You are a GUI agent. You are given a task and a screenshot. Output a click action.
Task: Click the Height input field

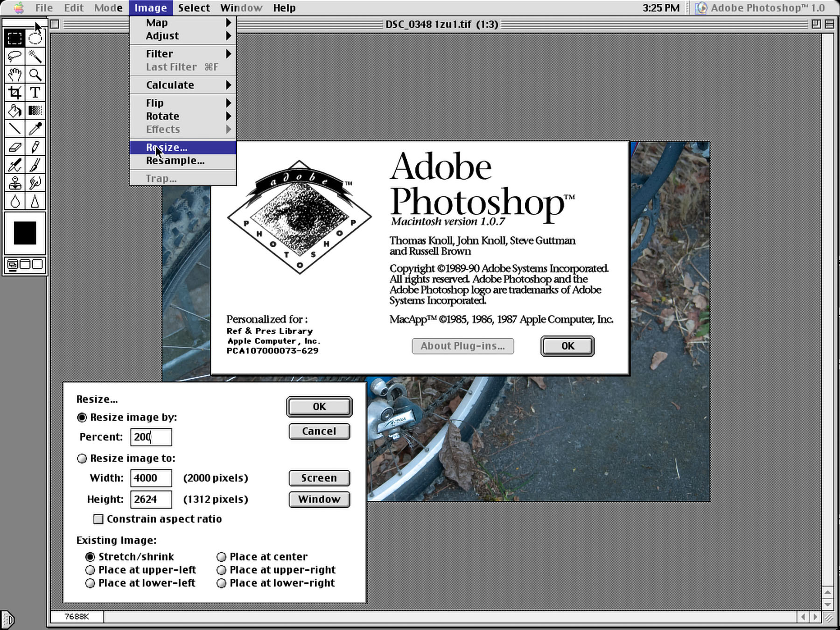coord(151,499)
